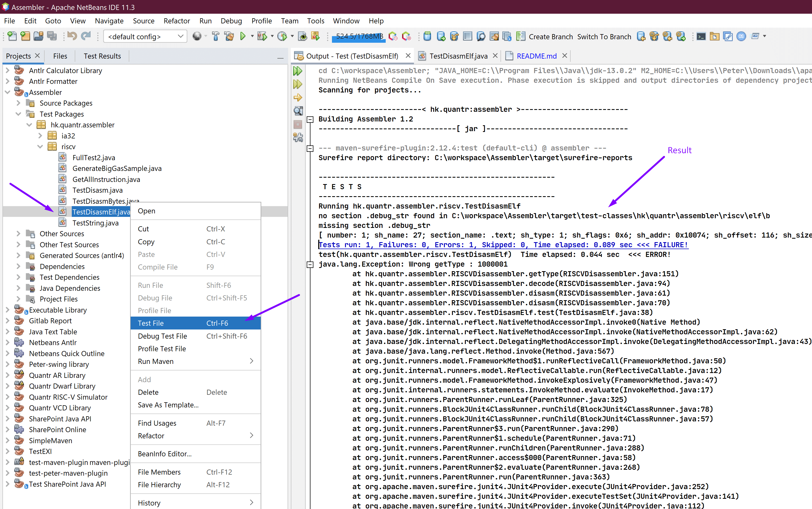Click the garbage collection memory bar
This screenshot has width=812, height=509.
tap(359, 36)
